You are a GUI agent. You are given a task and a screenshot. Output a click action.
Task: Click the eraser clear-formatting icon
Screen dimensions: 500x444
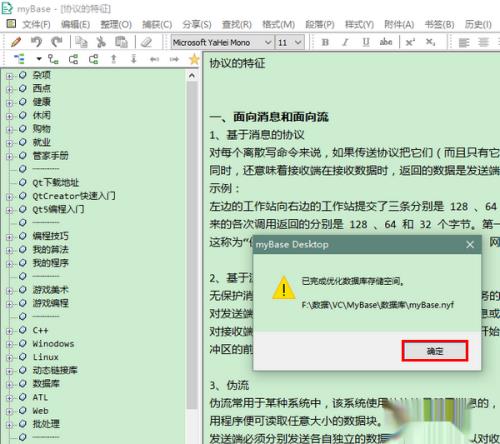coord(146,42)
